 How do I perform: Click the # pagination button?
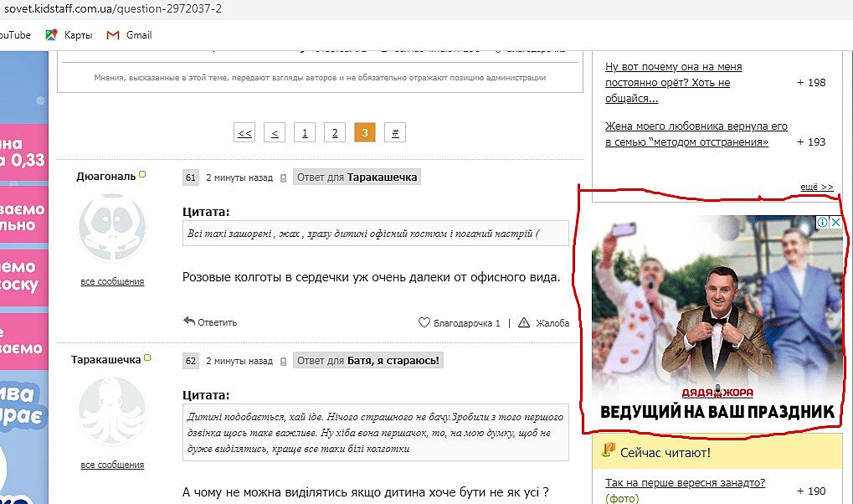[394, 133]
